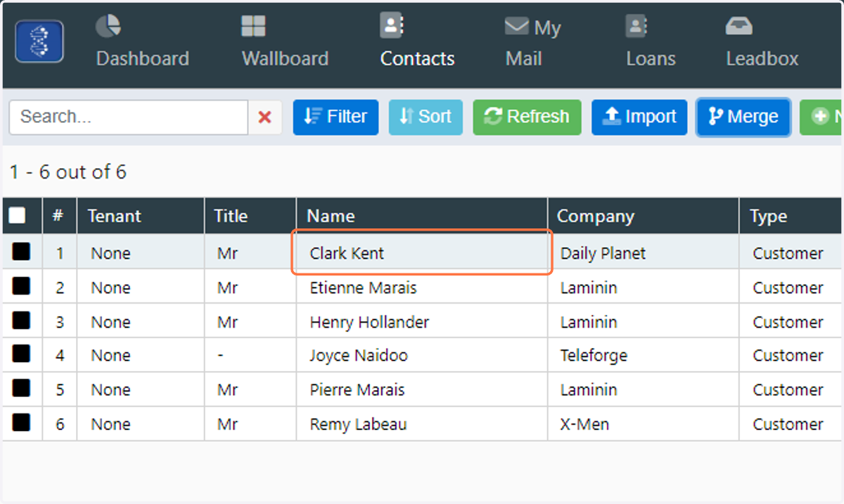Select the Remy Labeau row checkbox
The height and width of the screenshot is (504, 844).
click(x=21, y=423)
